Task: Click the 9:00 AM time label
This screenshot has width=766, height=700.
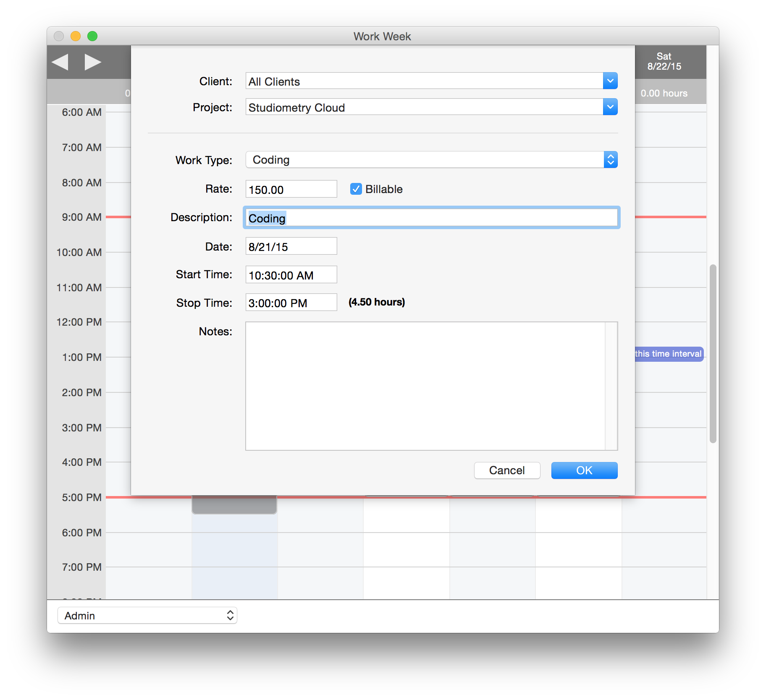Action: point(81,217)
